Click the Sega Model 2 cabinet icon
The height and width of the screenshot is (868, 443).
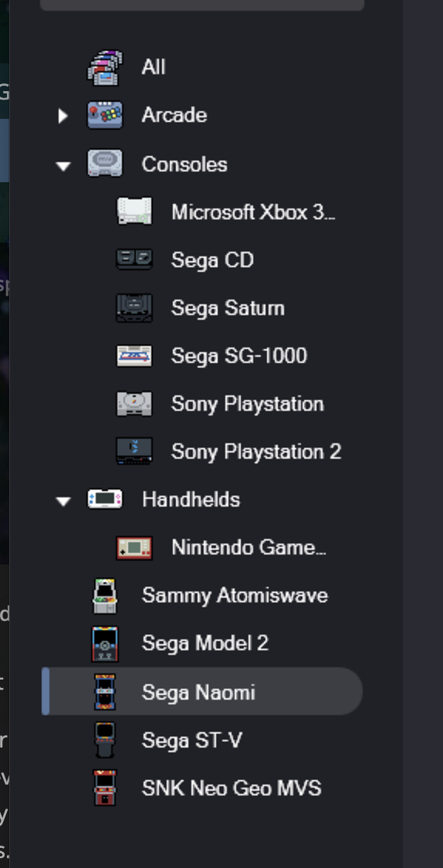pos(105,644)
